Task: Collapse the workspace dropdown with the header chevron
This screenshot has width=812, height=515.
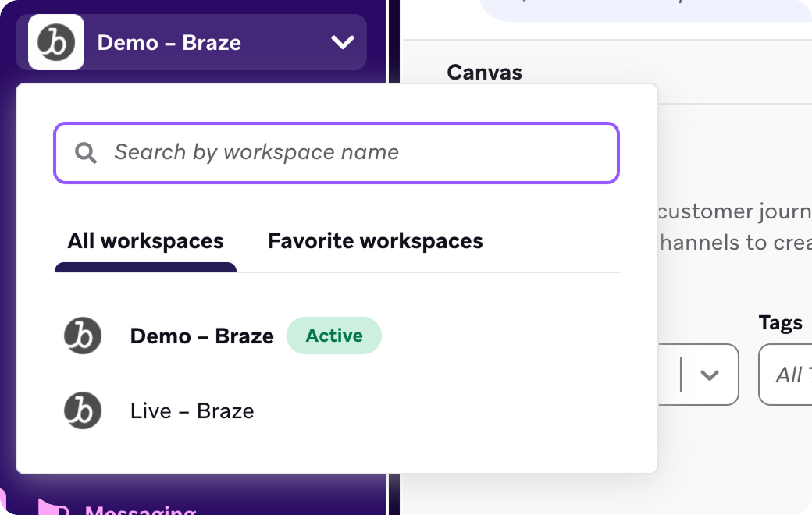Action: [342, 42]
